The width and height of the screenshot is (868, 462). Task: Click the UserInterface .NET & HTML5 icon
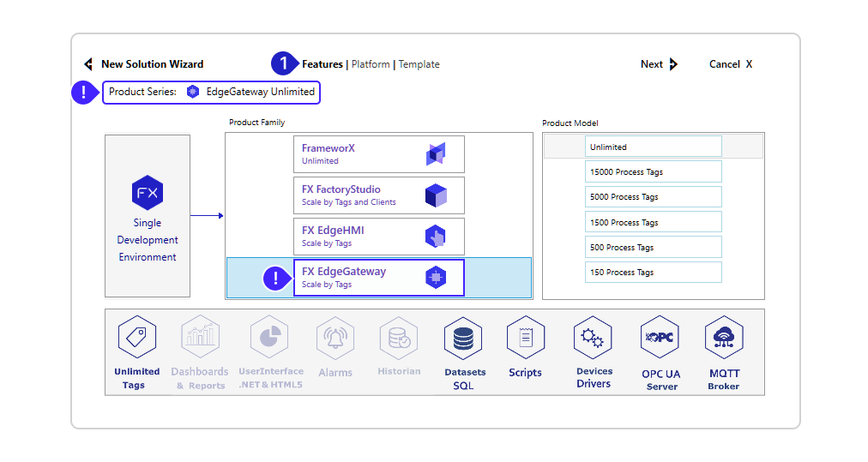coord(269,337)
